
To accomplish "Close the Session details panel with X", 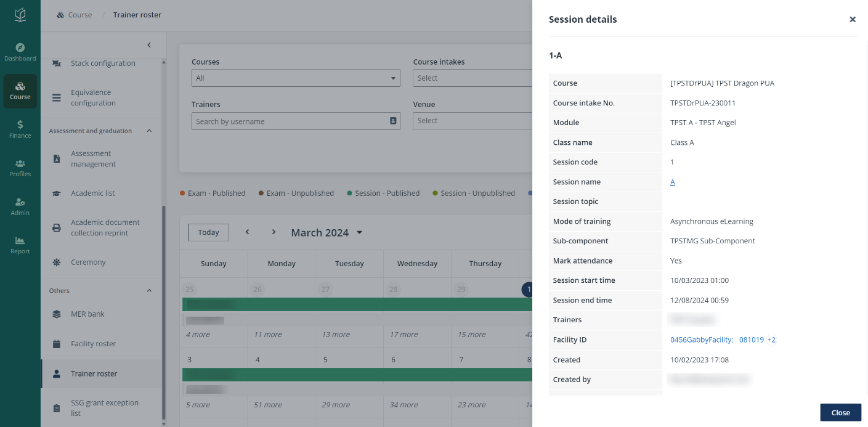I will click(x=853, y=19).
